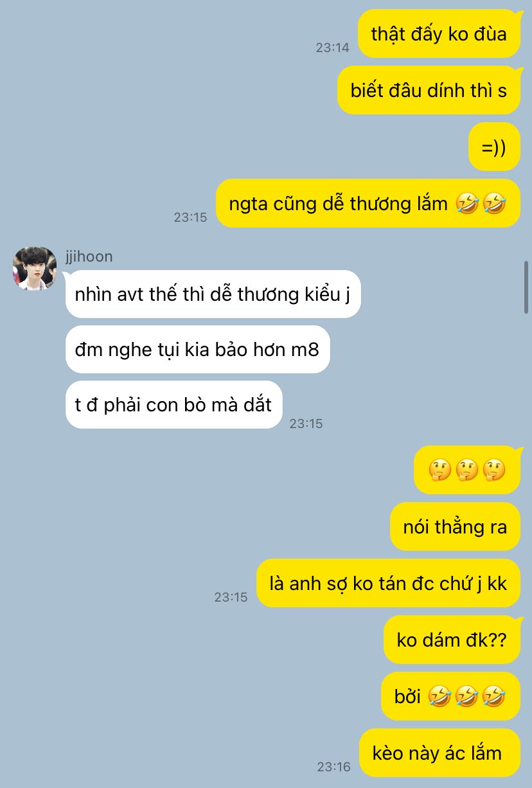
Task: Tap the laughing emojis after 'thương lắm'
Action: (481, 204)
